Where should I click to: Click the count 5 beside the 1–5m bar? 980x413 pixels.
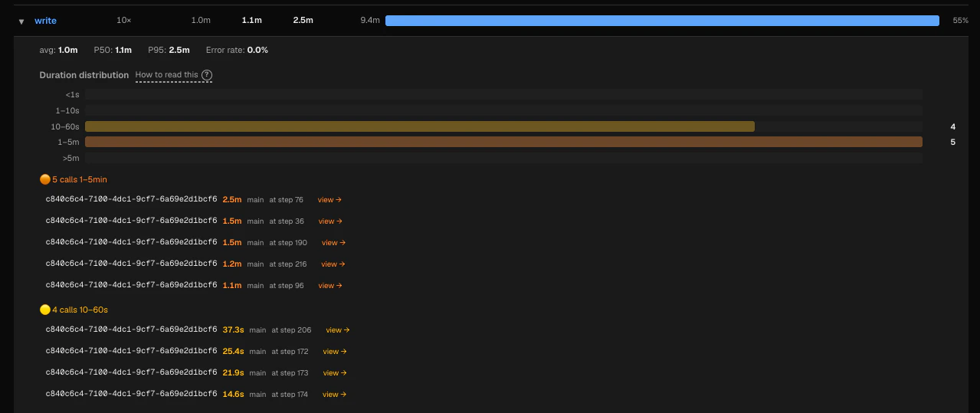click(952, 142)
